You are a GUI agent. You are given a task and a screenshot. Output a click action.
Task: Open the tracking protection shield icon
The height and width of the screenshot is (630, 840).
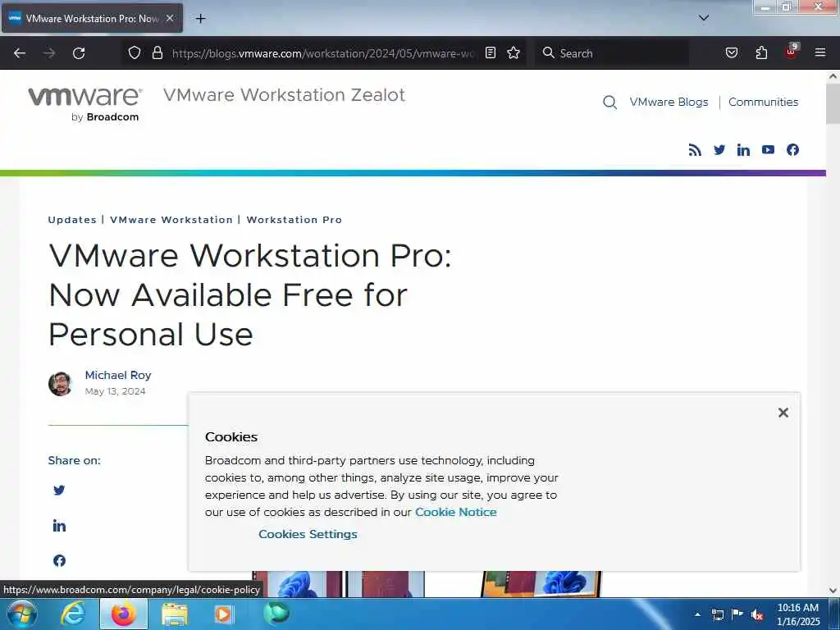pyautogui.click(x=135, y=52)
